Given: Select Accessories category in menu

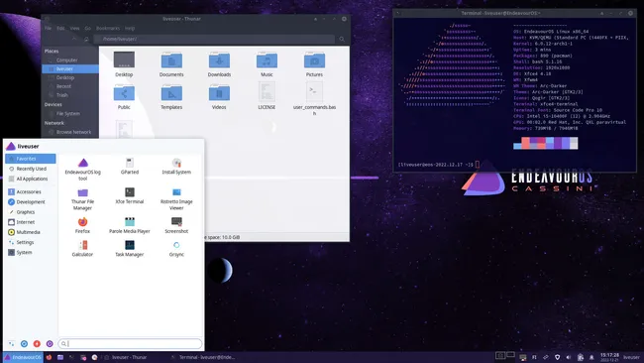Looking at the screenshot, I should click(x=31, y=192).
